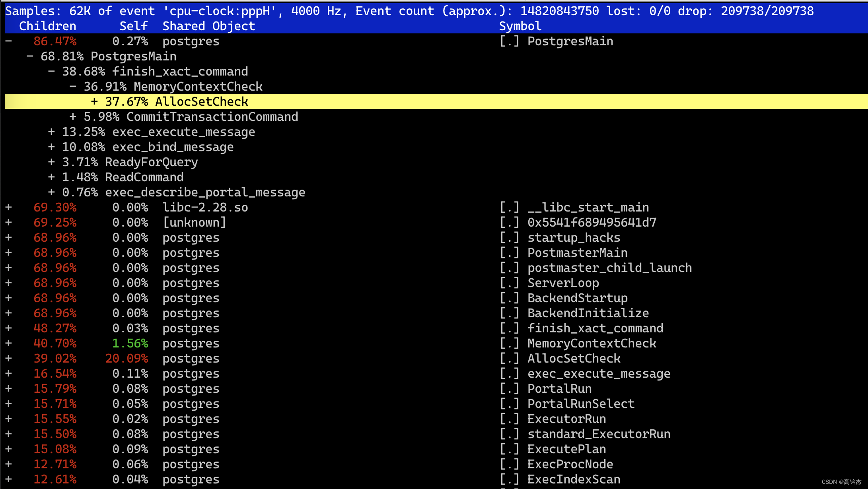This screenshot has width=868, height=489.
Task: Expand the exec_execute_message 16.54% row
Action: point(8,374)
